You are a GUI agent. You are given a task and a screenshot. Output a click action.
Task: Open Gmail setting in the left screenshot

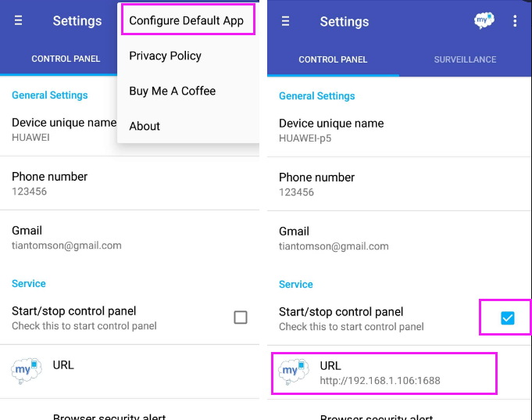click(x=66, y=237)
